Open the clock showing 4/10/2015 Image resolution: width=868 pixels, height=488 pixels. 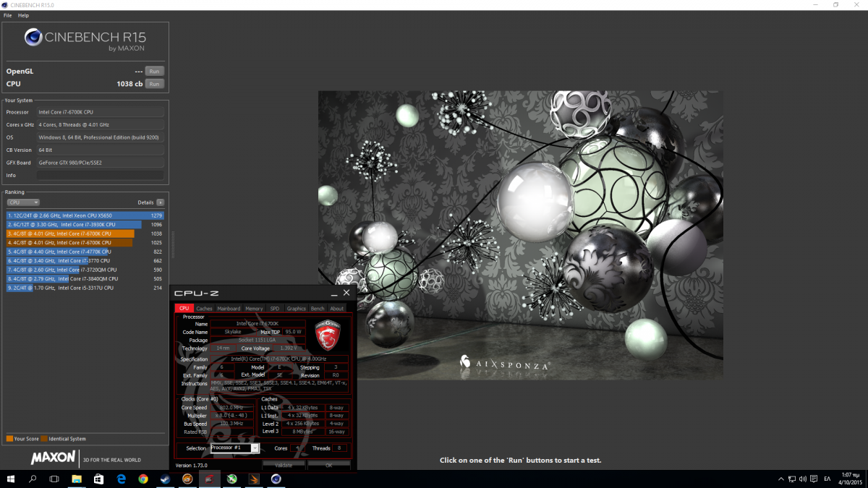point(849,479)
